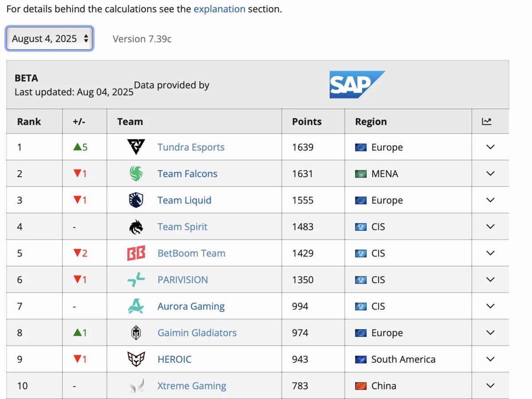Click the Team Spirit dragon logo
The height and width of the screenshot is (399, 532).
[137, 226]
